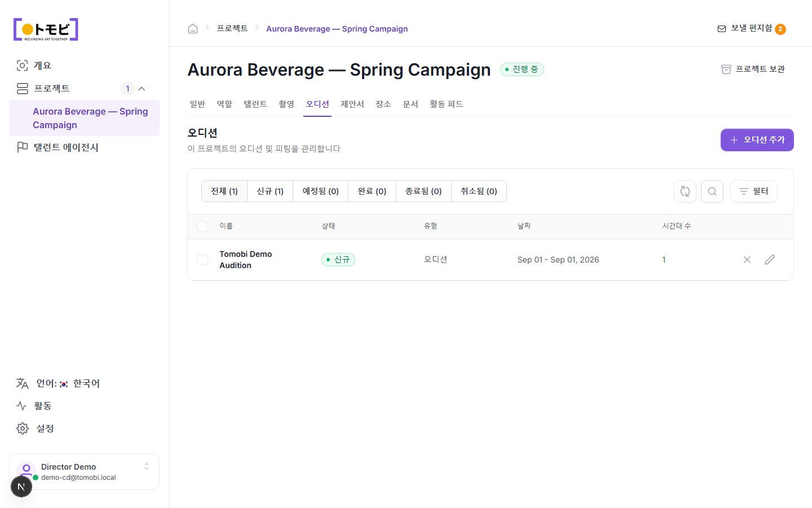Switch to 일반 tab
The image size is (812, 508).
pos(197,104)
